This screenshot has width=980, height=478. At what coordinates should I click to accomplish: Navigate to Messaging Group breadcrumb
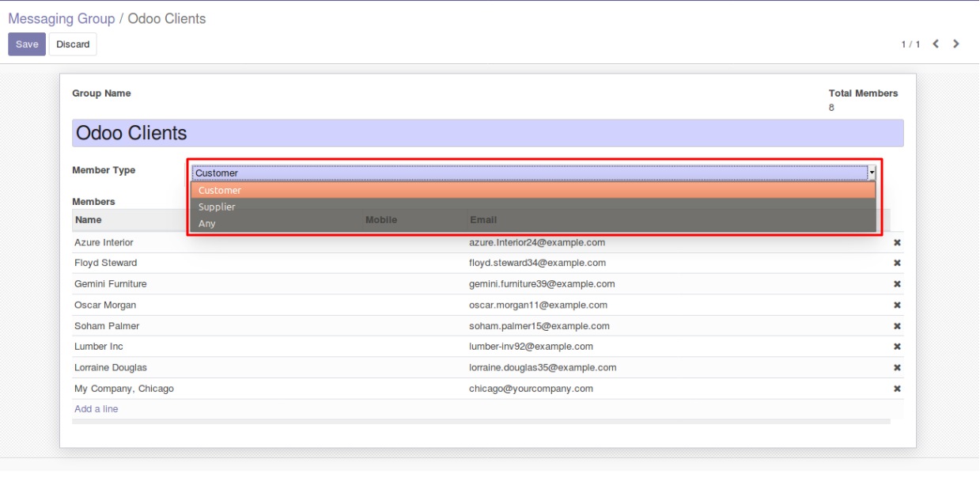[x=61, y=19]
